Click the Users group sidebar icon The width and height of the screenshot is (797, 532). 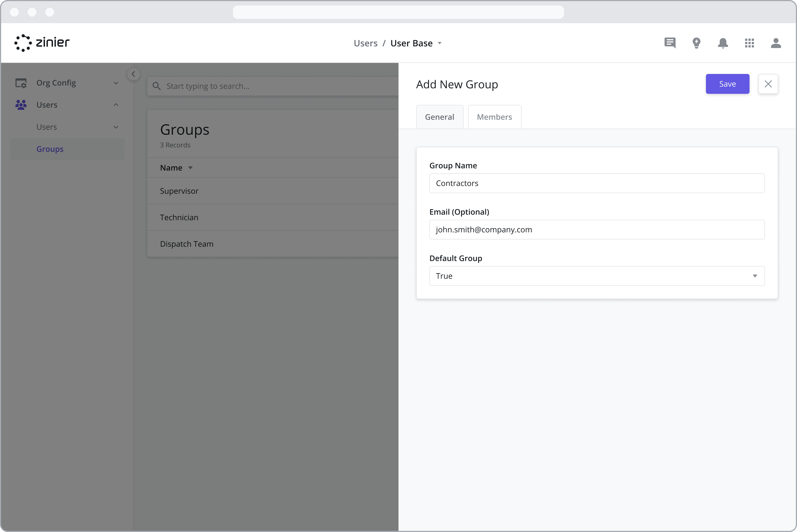(21, 105)
